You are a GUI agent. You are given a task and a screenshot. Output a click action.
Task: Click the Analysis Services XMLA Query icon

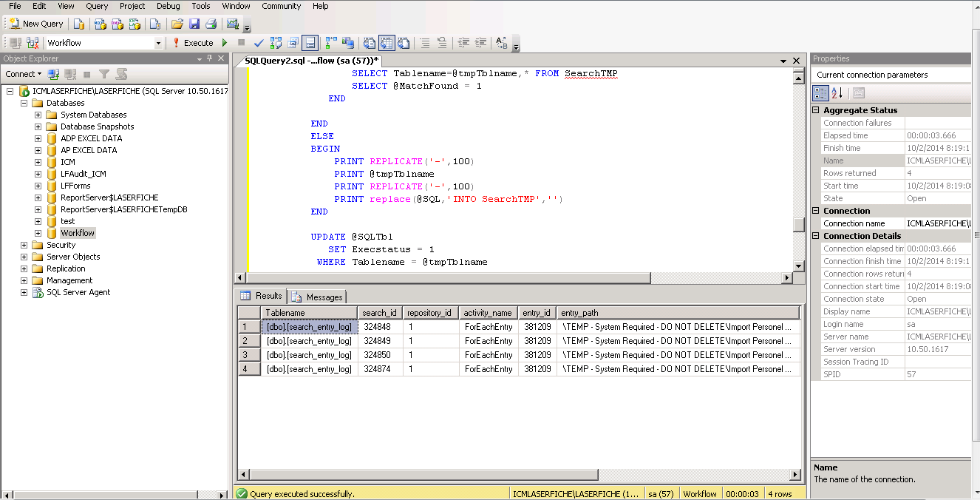tap(135, 24)
